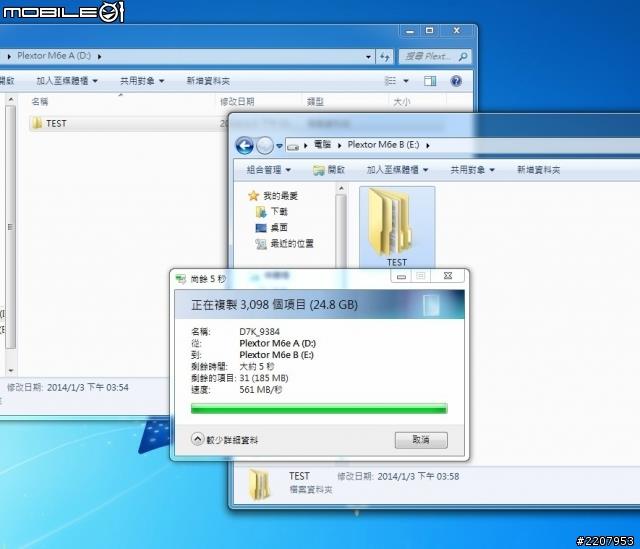The height and width of the screenshot is (549, 640).
Task: Open recent locations dropdown beside navigation arrows
Action: [x=279, y=146]
